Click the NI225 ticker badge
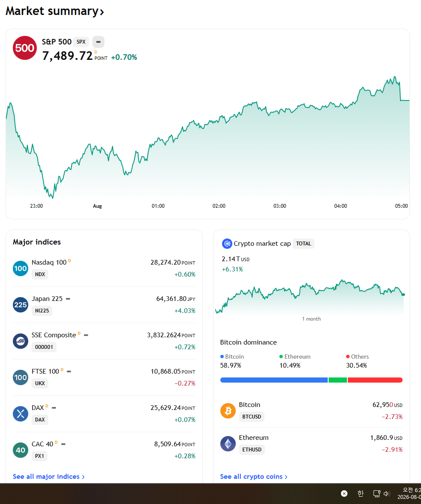Image resolution: width=421 pixels, height=504 pixels. click(x=42, y=311)
